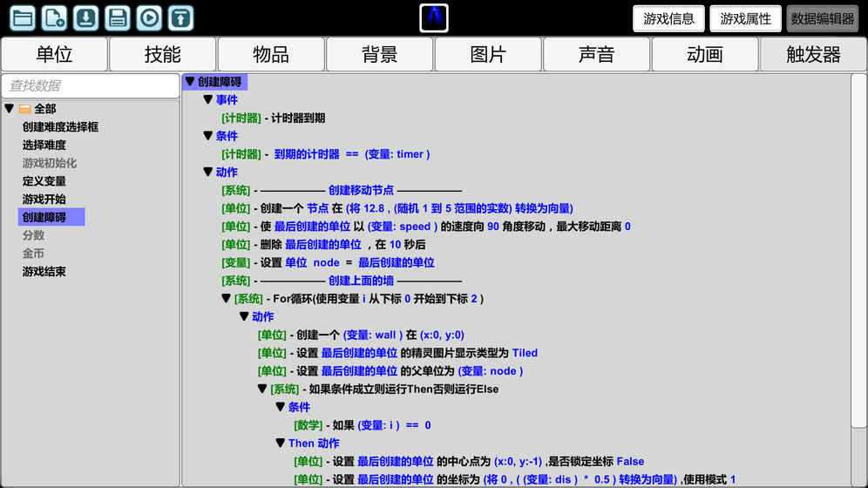Collapse the top-level 条件 section triangle
The height and width of the screenshot is (488, 868).
(208, 136)
